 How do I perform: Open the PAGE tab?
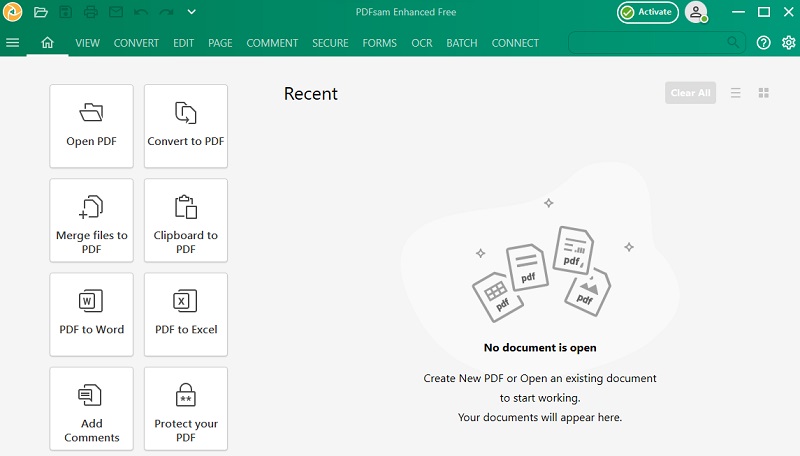(220, 43)
